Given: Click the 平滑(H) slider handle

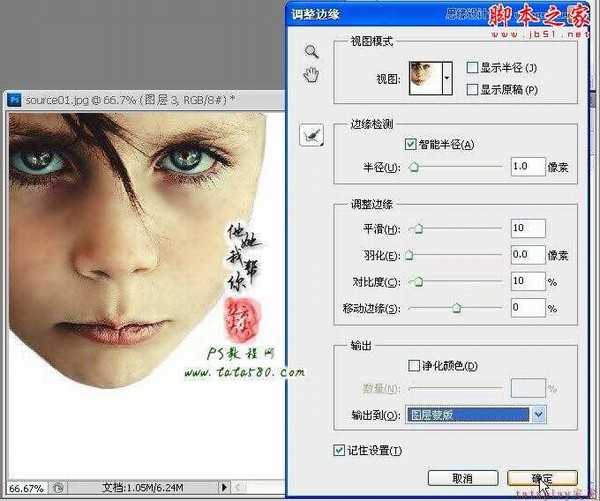Looking at the screenshot, I should coord(418,228).
